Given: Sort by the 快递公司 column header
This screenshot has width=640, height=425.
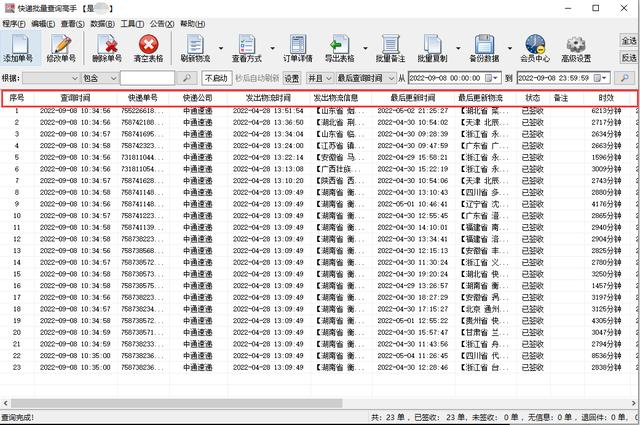Looking at the screenshot, I should (x=198, y=98).
